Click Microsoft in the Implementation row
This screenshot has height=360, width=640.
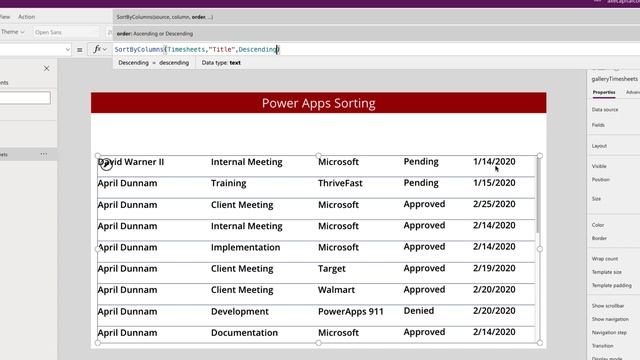338,247
